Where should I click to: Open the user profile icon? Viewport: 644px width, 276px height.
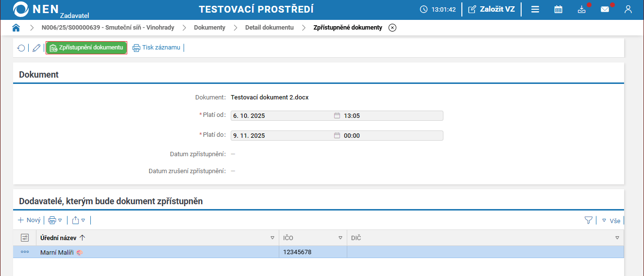(x=628, y=9)
